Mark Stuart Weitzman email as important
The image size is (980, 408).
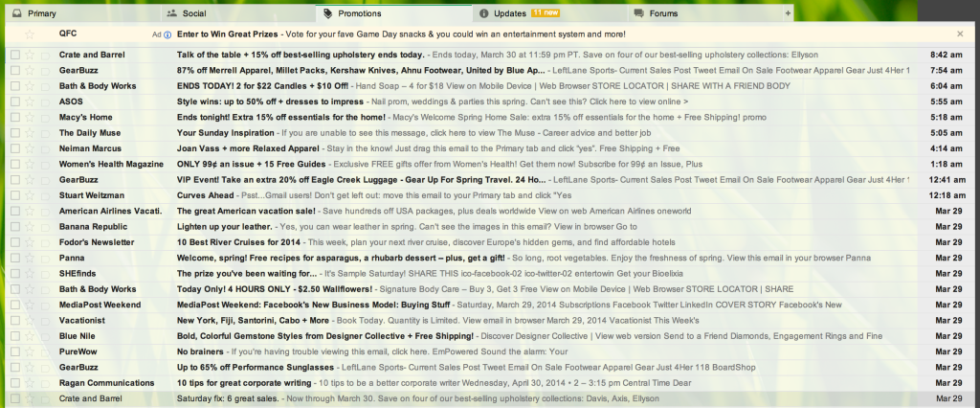[45, 195]
